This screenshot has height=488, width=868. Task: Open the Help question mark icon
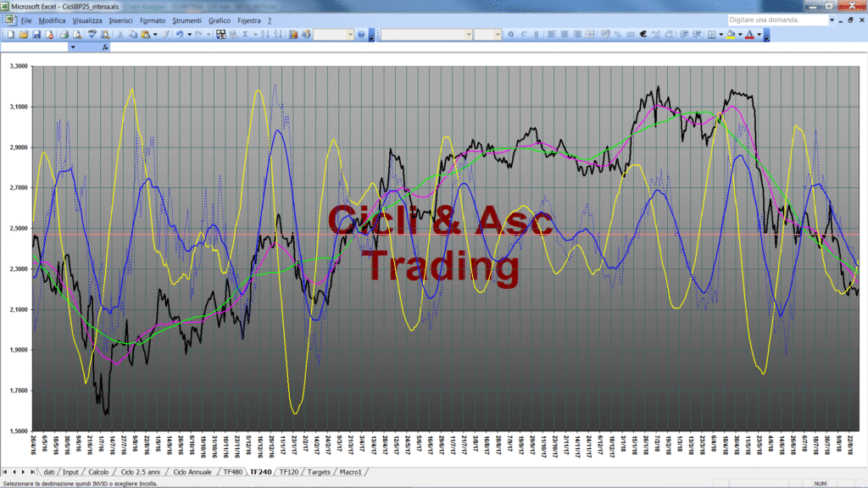click(x=361, y=34)
